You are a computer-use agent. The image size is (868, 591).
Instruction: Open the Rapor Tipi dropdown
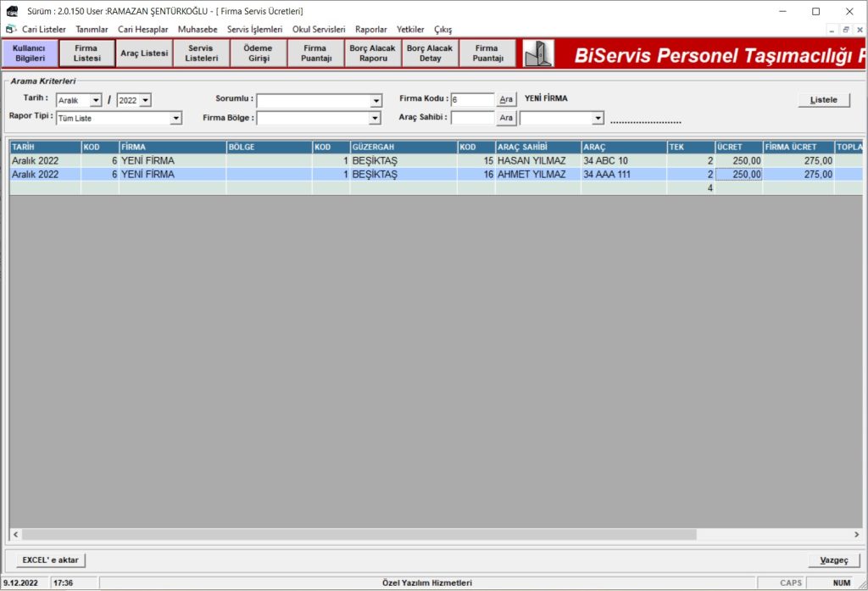[175, 119]
